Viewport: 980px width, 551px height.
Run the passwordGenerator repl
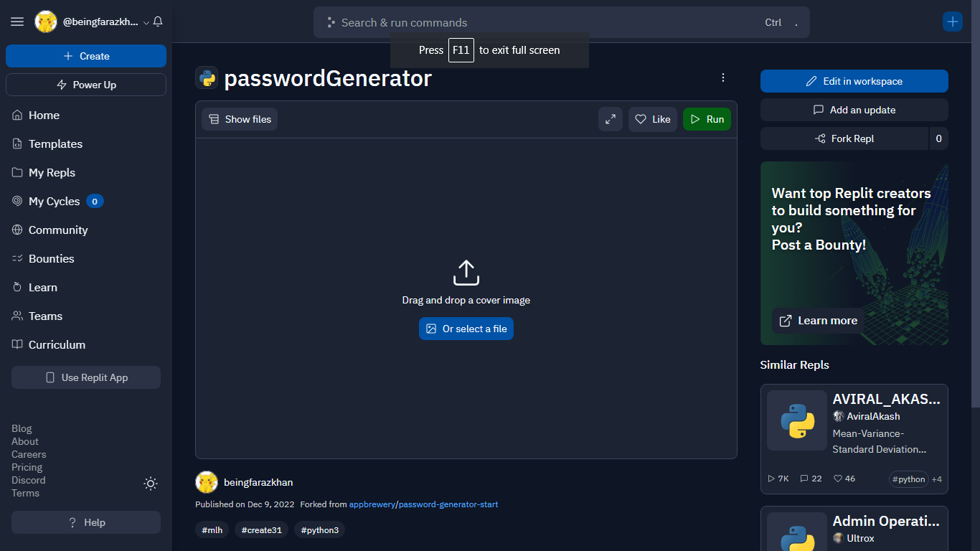[707, 119]
